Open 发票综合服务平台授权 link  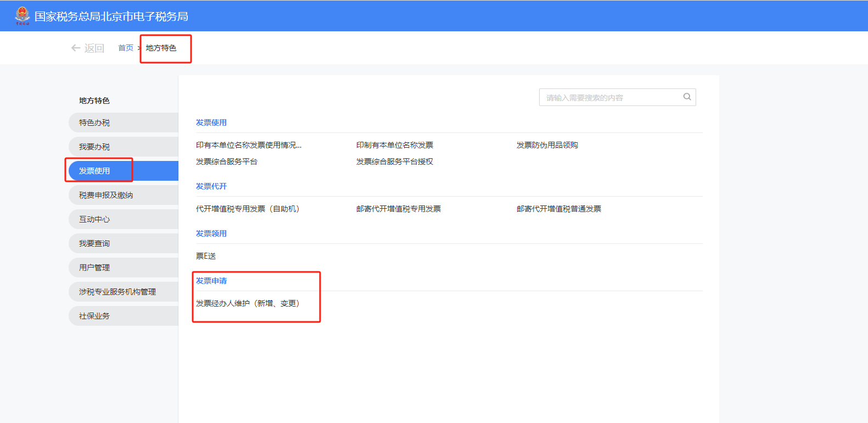(x=395, y=162)
